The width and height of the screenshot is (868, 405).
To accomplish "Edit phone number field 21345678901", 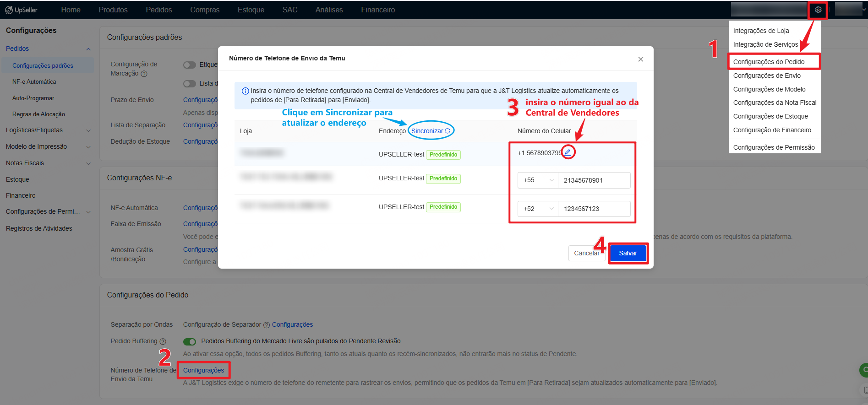I will click(x=594, y=180).
